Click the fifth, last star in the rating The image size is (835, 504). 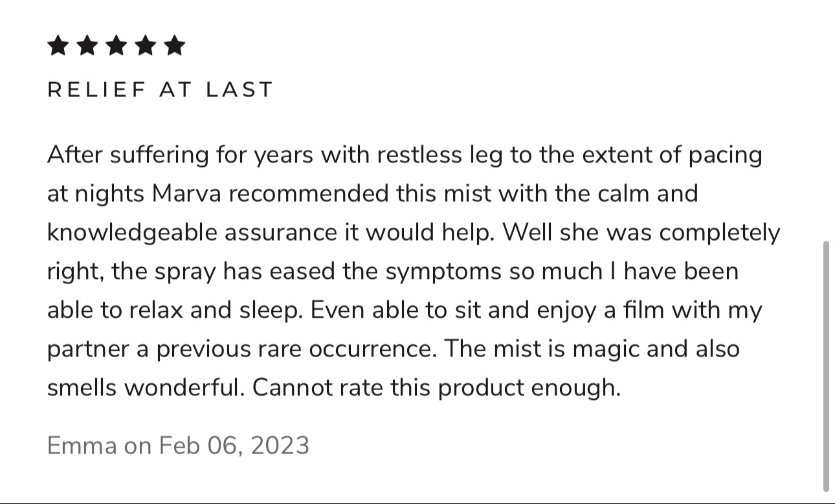pyautogui.click(x=174, y=46)
